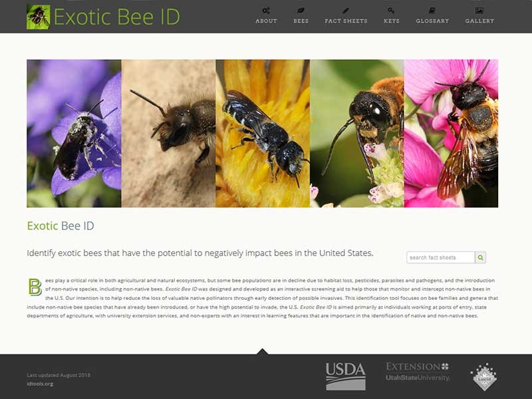Click the Exotic Bee ID site title

pos(116,17)
